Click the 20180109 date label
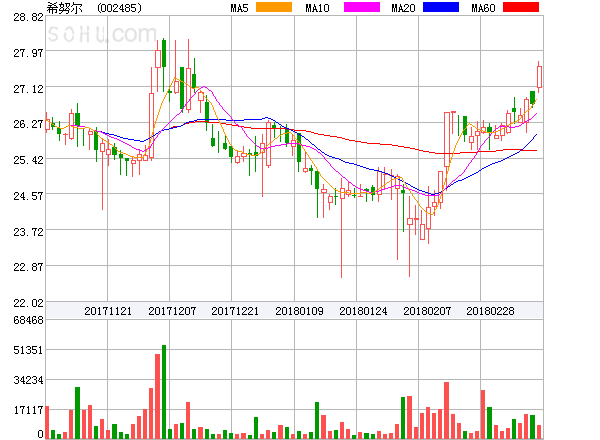600x440 pixels. tap(299, 311)
